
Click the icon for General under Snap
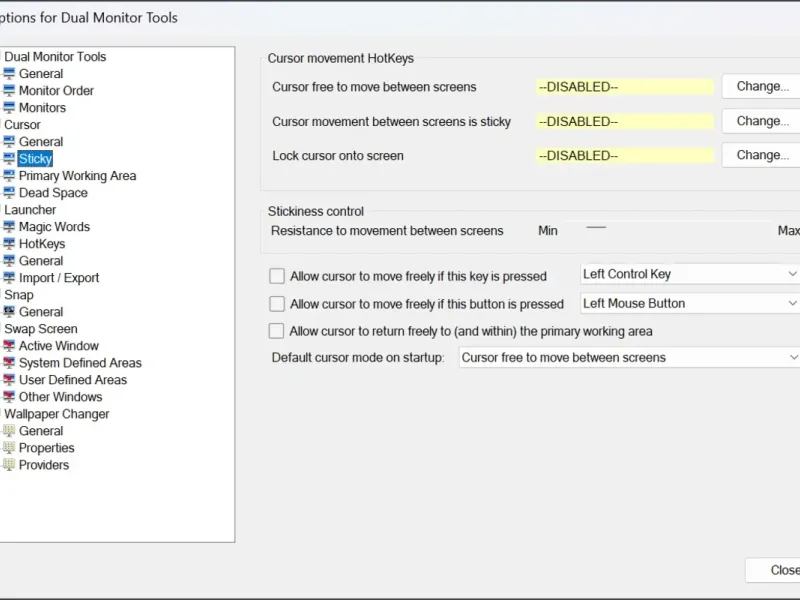click(x=9, y=312)
